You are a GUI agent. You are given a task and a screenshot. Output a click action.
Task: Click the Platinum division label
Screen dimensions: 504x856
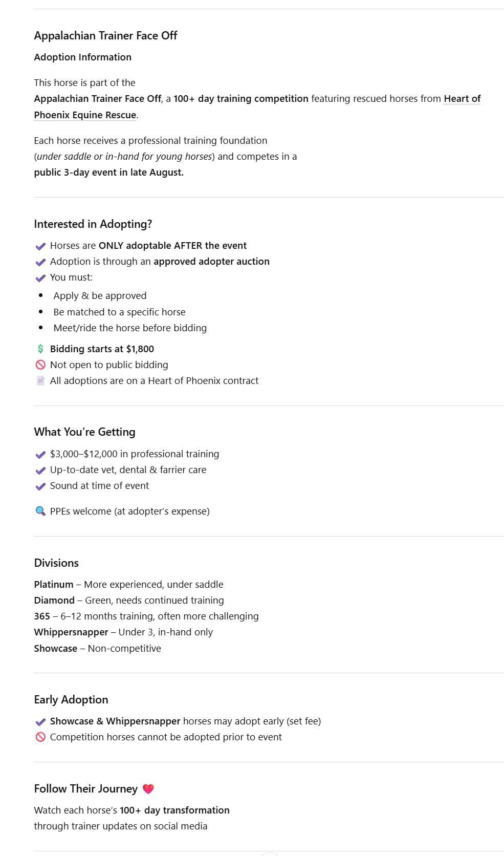(x=54, y=585)
